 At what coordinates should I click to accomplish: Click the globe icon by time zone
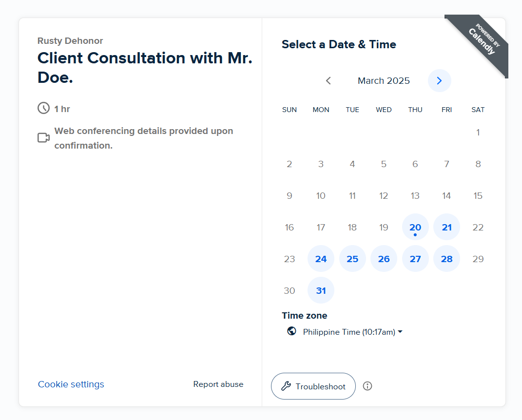tap(291, 331)
